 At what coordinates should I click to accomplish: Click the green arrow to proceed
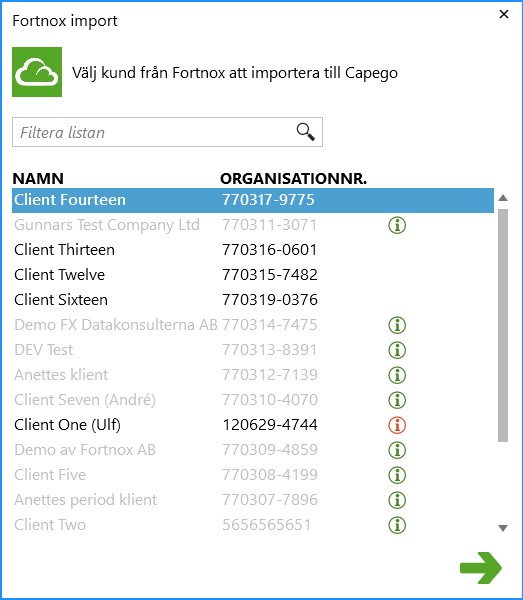481,568
